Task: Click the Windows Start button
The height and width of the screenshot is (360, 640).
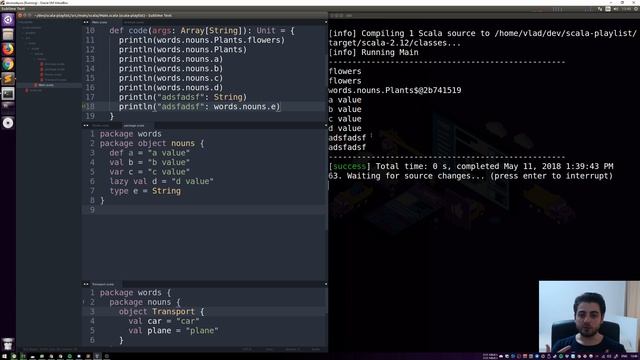Action: coord(4,356)
